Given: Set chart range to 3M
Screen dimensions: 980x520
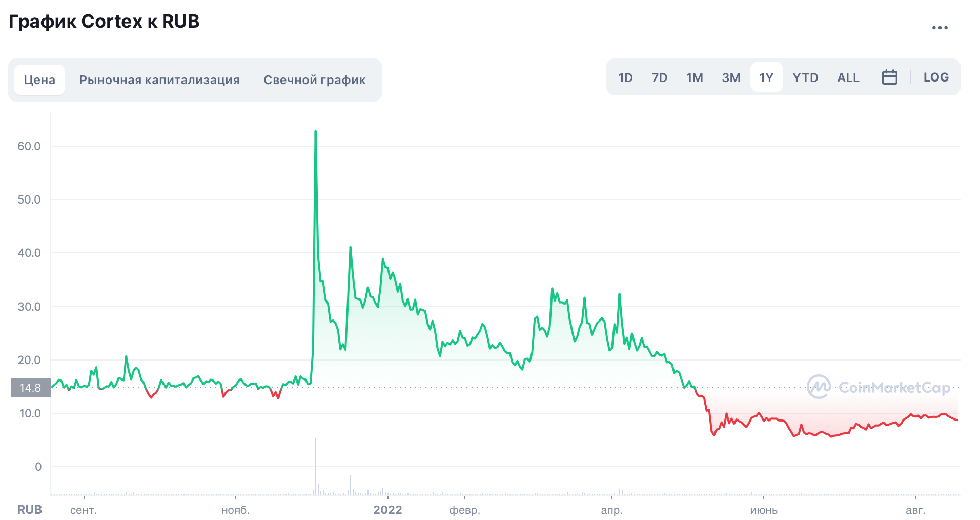Looking at the screenshot, I should [x=731, y=77].
